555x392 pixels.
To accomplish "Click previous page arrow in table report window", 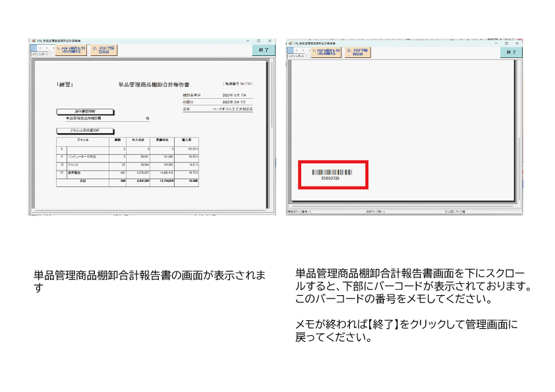I will pos(40,48).
